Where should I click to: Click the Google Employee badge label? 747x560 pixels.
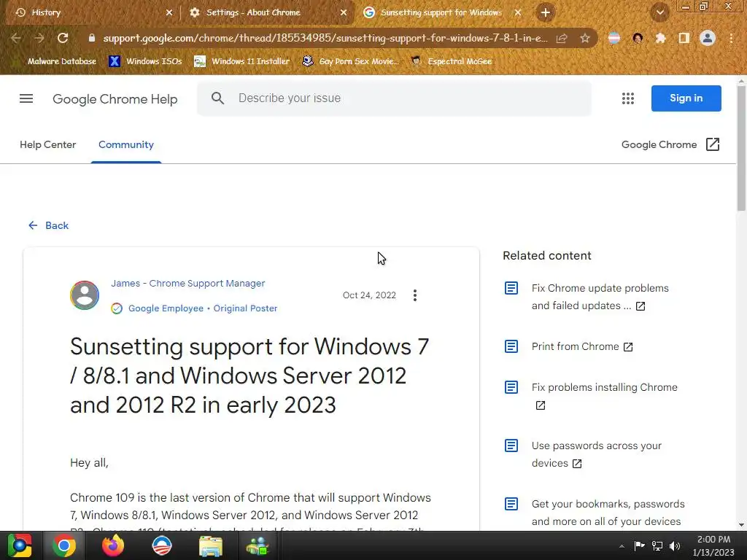click(x=166, y=308)
